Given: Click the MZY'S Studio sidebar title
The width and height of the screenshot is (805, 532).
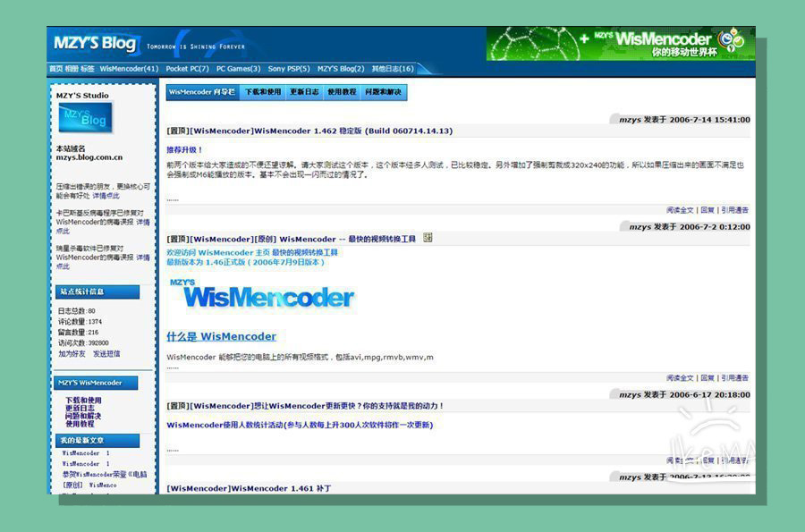Looking at the screenshot, I should coord(82,96).
